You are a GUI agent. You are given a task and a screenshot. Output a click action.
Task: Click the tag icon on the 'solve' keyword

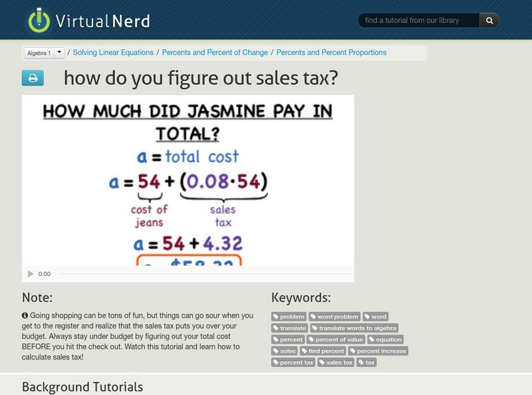pyautogui.click(x=275, y=350)
